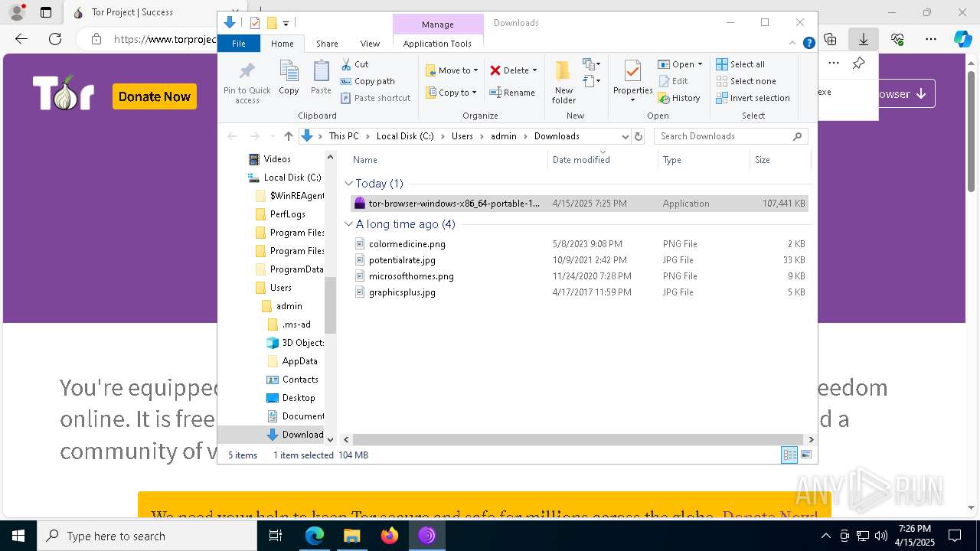Select Desktop in navigation tree

291,398
